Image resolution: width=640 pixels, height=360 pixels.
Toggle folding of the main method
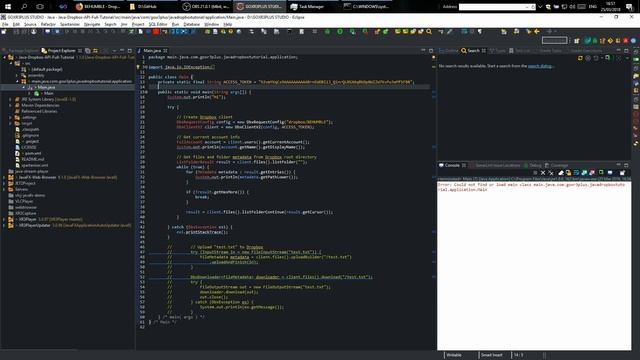point(146,92)
